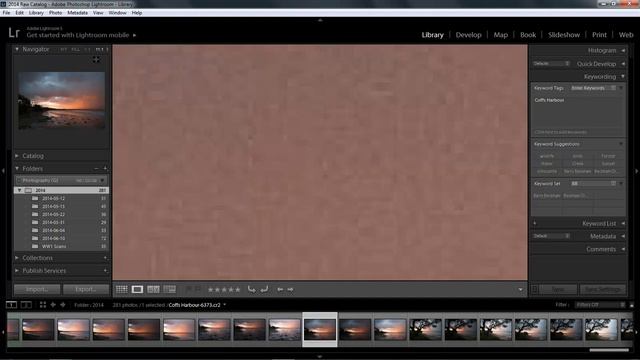
Task: Click the Import button
Action: (x=37, y=289)
